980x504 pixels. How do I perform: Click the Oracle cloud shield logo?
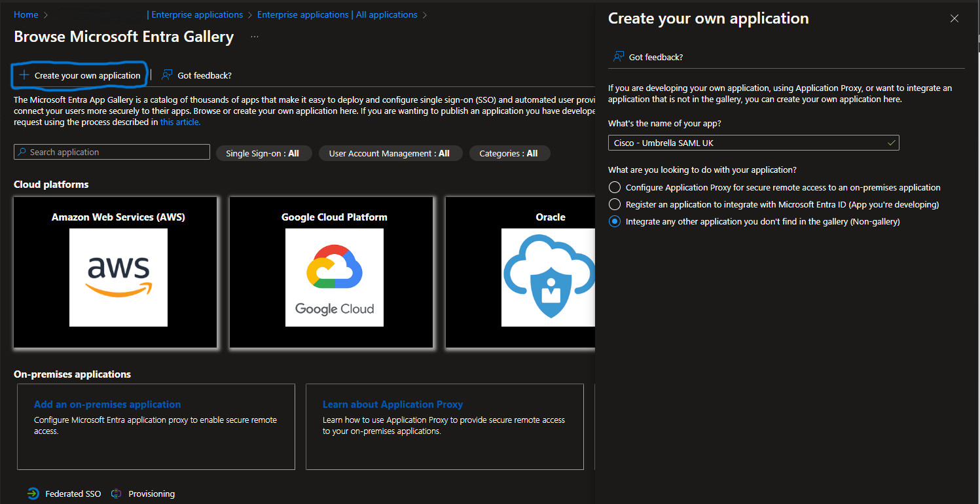pyautogui.click(x=549, y=278)
